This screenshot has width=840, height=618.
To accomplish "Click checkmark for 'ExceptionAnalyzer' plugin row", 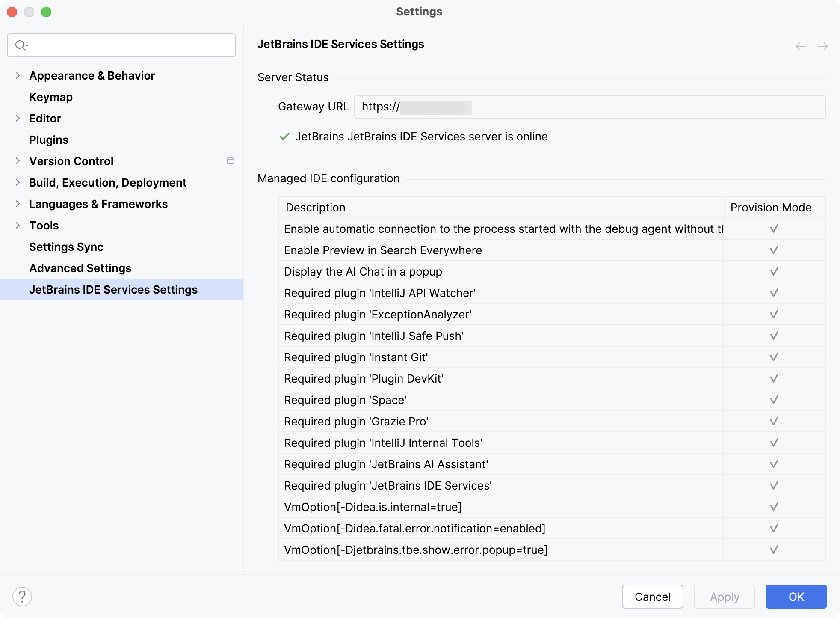I will tap(774, 314).
